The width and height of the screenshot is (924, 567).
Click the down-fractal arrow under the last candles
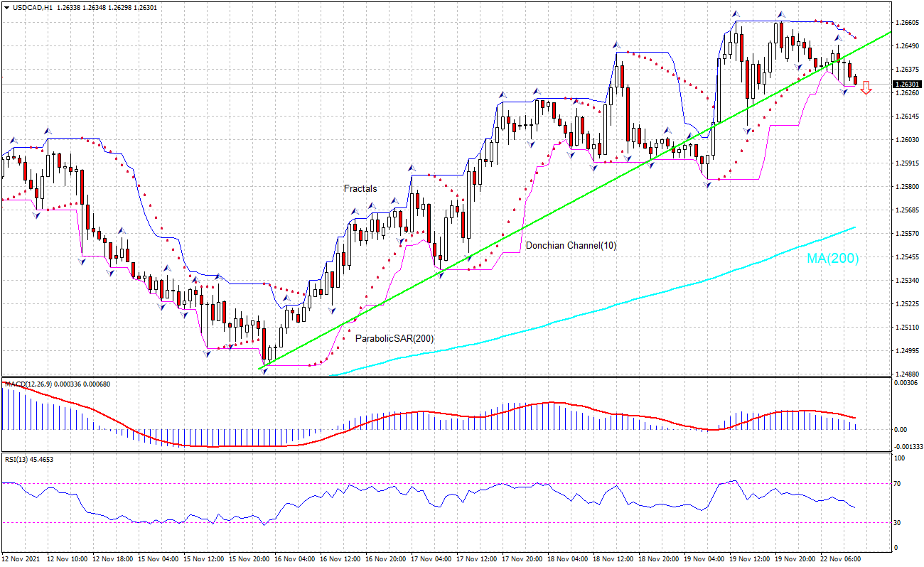pyautogui.click(x=844, y=92)
